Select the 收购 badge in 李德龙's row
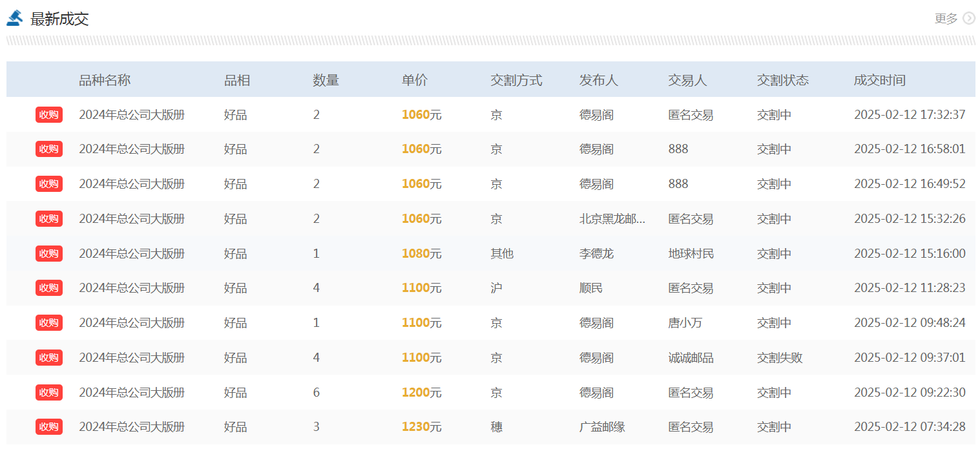Image resolution: width=980 pixels, height=449 pixels. (x=49, y=253)
